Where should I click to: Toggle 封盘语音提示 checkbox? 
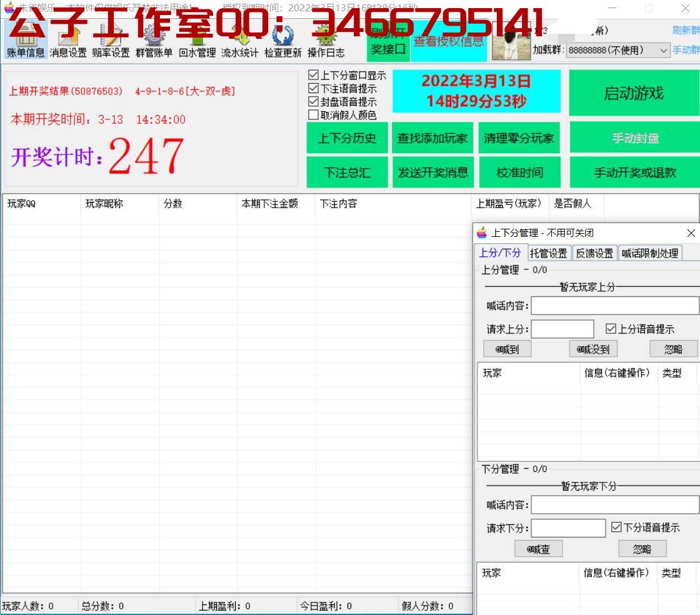[313, 101]
